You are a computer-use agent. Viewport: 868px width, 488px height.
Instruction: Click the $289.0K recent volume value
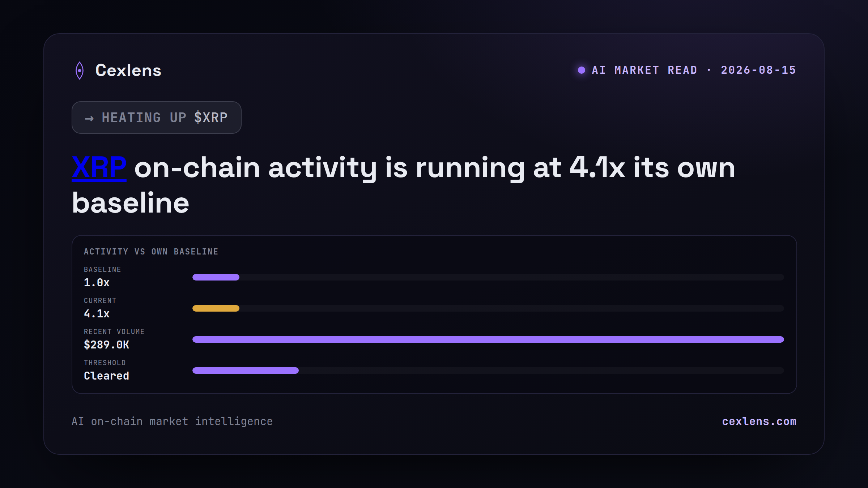tap(106, 345)
